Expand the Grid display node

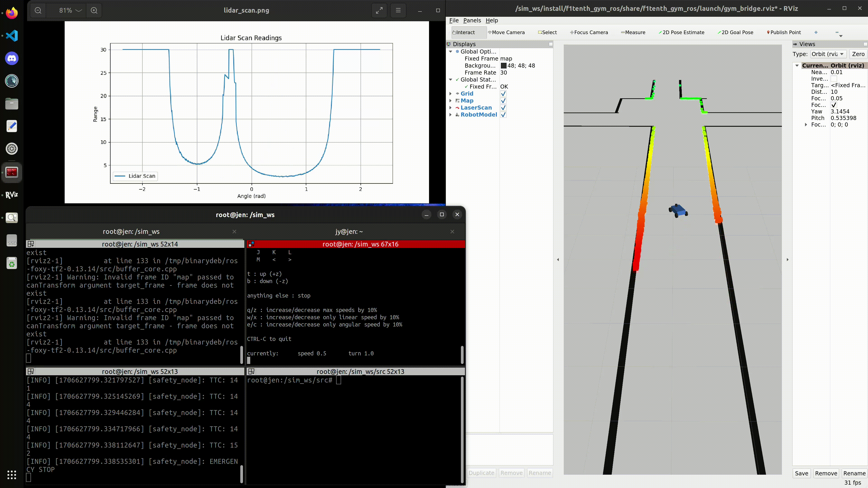(451, 94)
